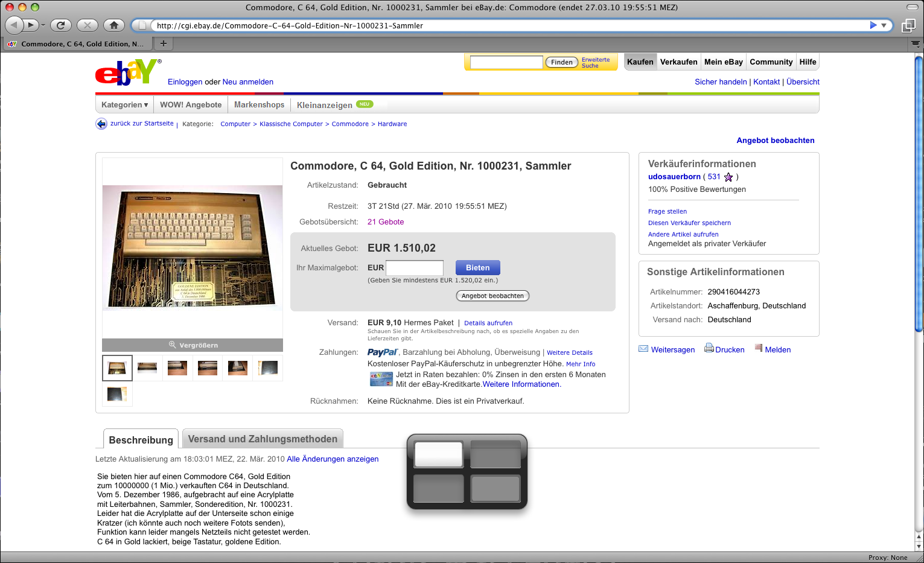Open the Commodore breadcrumb category
The height and width of the screenshot is (563, 924).
[x=350, y=124]
